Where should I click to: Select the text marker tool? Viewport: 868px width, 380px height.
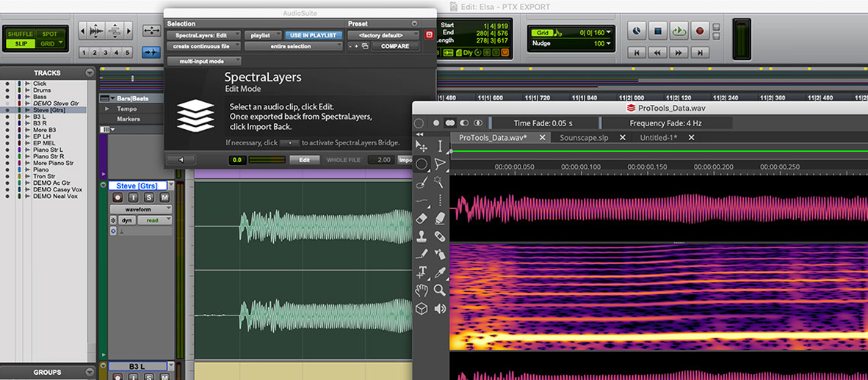[422, 272]
